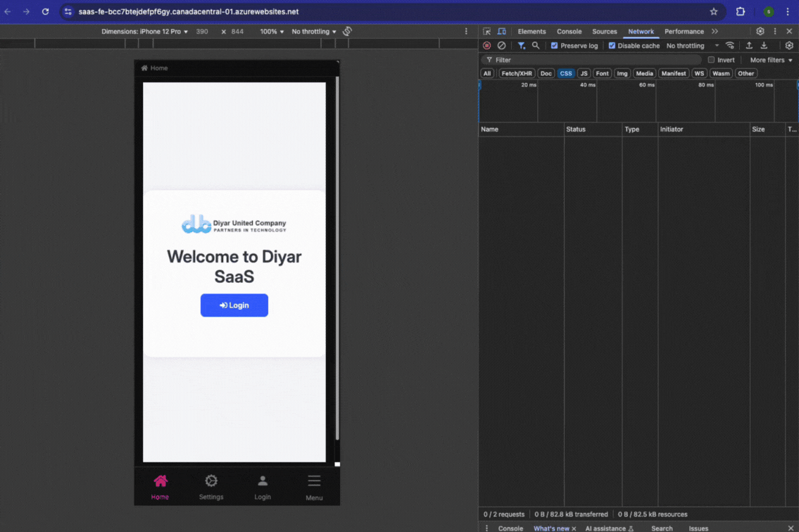Image resolution: width=799 pixels, height=532 pixels.
Task: Stop recording network log
Action: point(486,46)
